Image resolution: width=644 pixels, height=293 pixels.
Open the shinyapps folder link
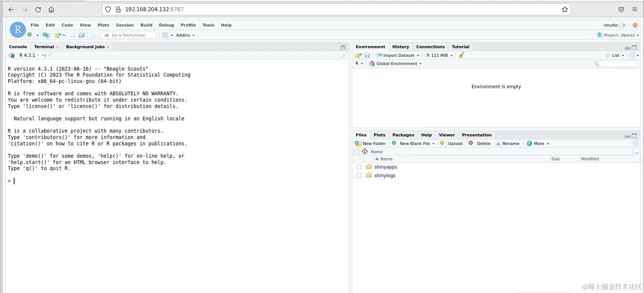pos(386,167)
